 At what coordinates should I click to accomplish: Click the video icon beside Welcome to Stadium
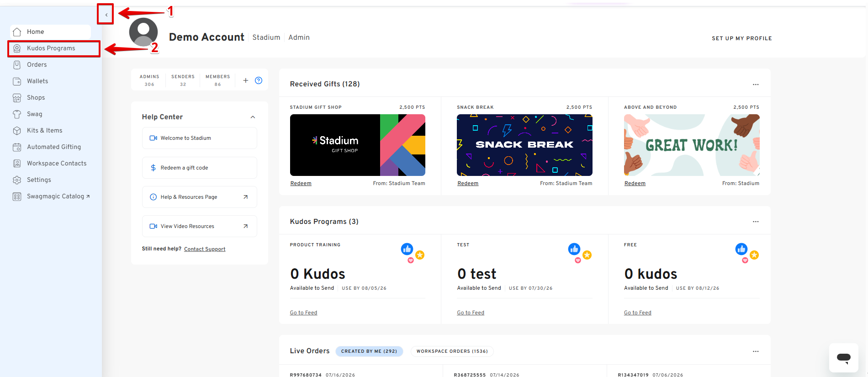[153, 138]
